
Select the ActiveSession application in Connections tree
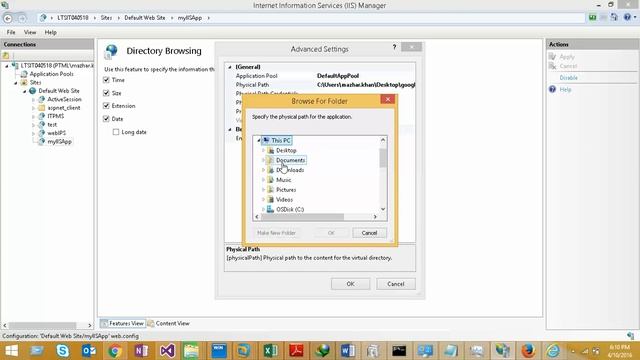64,99
